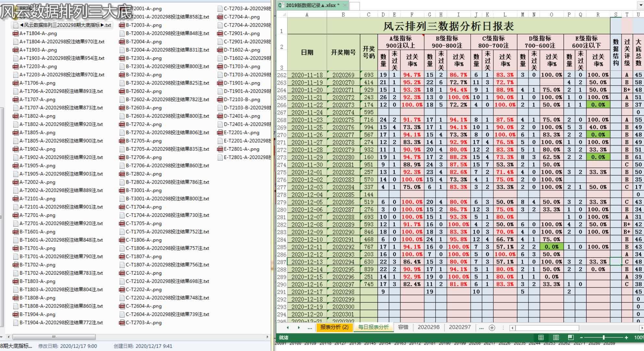Click the Excel horizontal scrollbar thumb
644x351 pixels.
[547, 328]
